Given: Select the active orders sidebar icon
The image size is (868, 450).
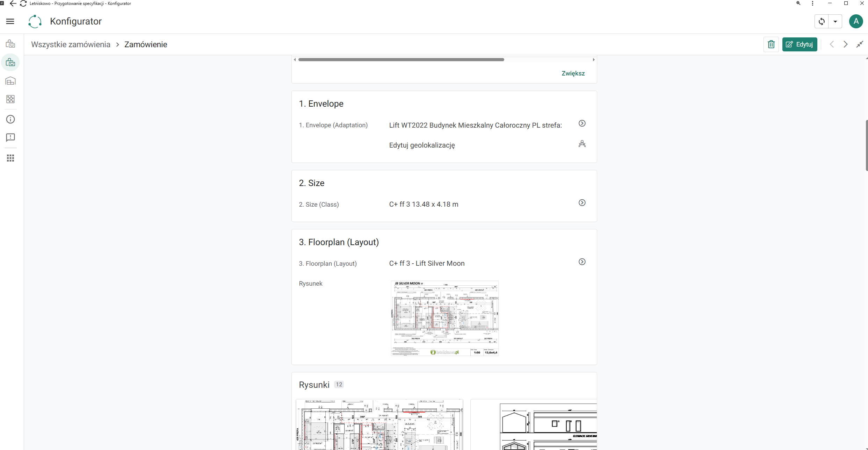Looking at the screenshot, I should pos(10,63).
